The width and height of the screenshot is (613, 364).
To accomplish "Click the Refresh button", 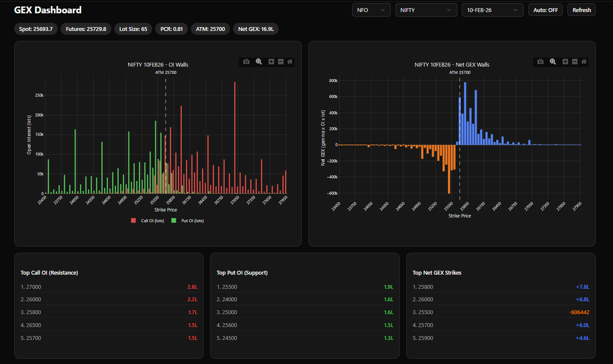I will coord(581,10).
